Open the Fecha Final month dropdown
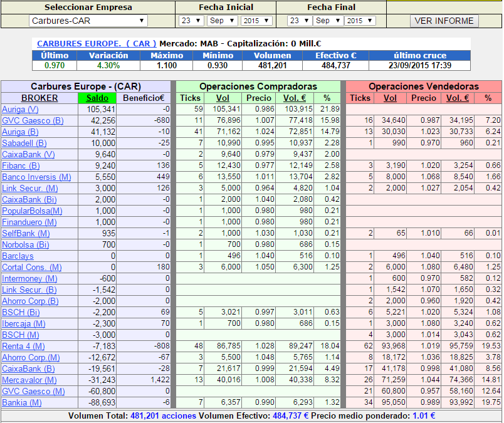 (x=328, y=21)
